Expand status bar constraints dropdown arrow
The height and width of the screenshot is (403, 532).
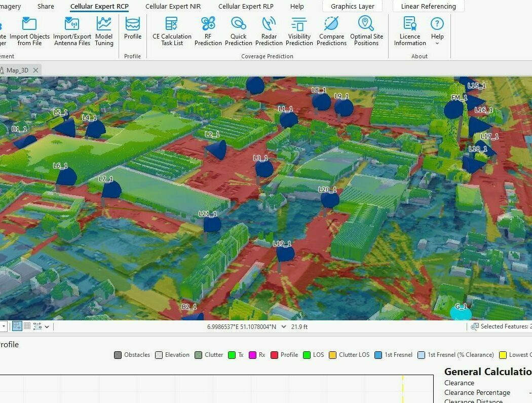click(47, 326)
